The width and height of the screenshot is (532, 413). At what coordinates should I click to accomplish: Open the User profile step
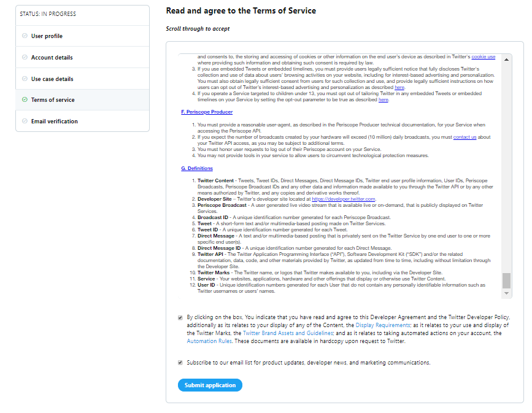pos(82,36)
